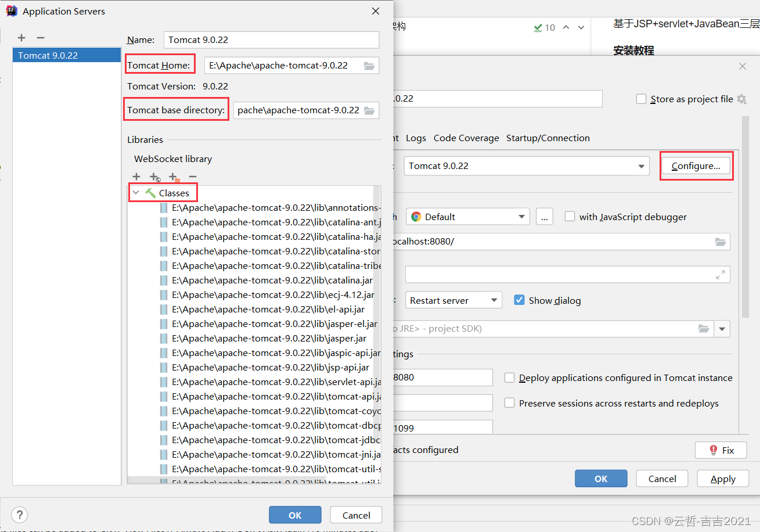
Task: Open the help question mark
Action: [20, 515]
